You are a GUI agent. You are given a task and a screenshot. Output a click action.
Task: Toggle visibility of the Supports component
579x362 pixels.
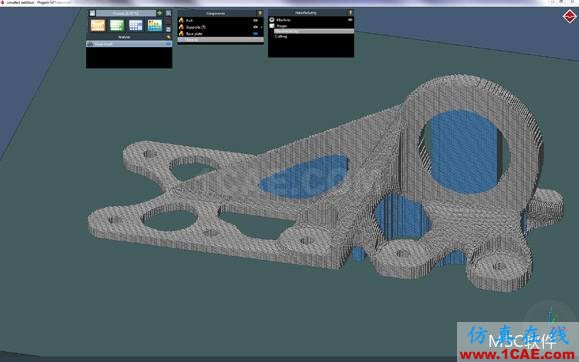(x=256, y=27)
